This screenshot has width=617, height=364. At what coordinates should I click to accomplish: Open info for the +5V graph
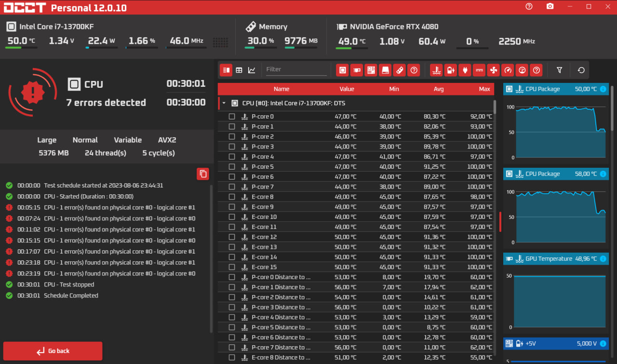603,344
